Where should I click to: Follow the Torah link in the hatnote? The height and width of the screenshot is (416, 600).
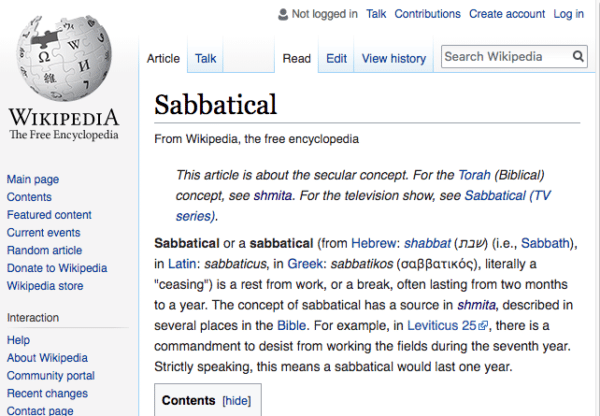coord(474,175)
